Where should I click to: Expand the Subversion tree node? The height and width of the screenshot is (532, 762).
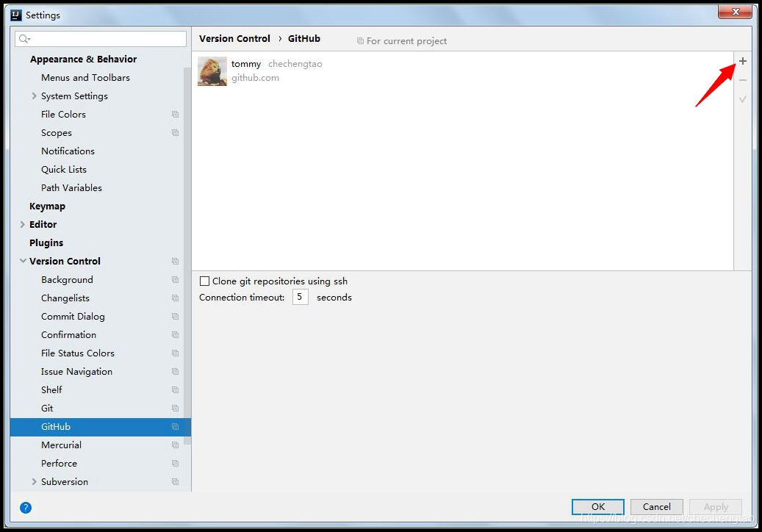point(34,482)
